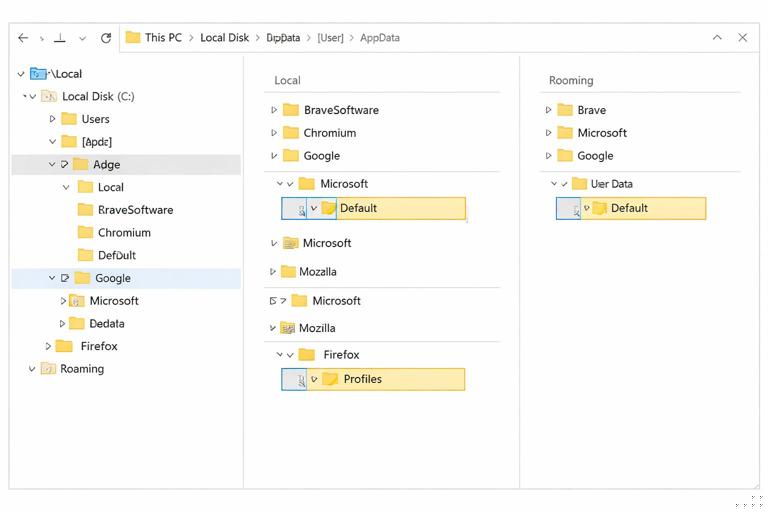Click the Profiles folder icon
Screen dimensions: 768x512
(331, 379)
